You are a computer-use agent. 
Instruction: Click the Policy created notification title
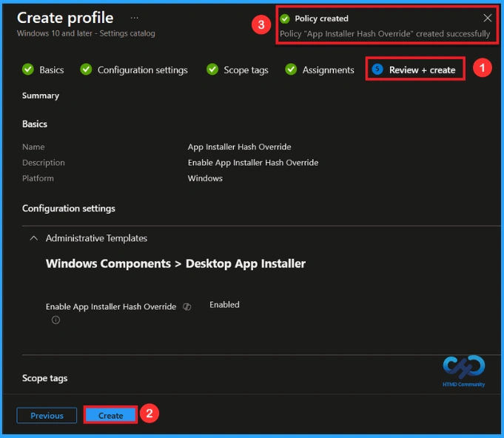coord(321,18)
